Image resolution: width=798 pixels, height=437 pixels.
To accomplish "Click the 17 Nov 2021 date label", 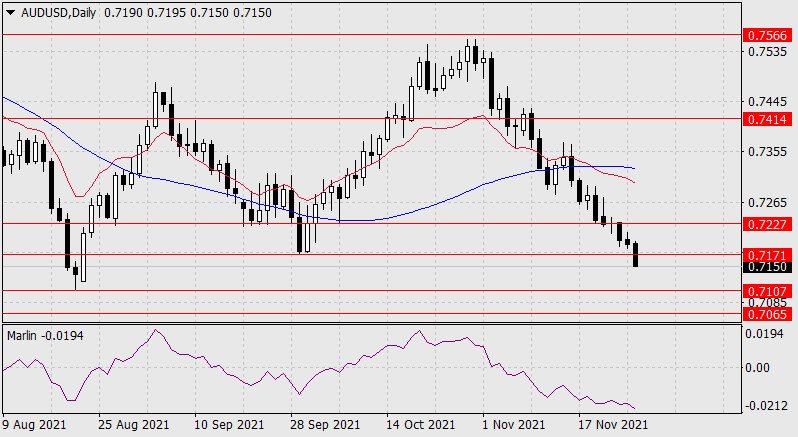I will click(x=613, y=424).
